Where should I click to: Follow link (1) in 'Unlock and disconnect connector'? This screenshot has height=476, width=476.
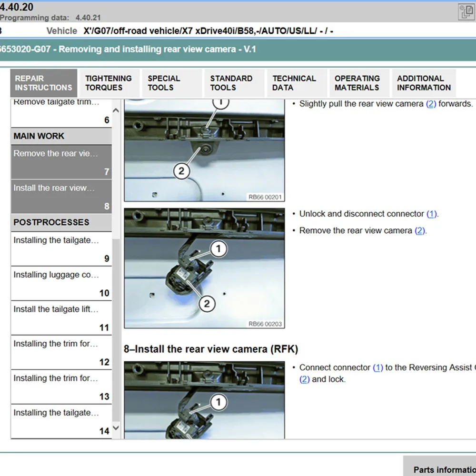pyautogui.click(x=431, y=214)
